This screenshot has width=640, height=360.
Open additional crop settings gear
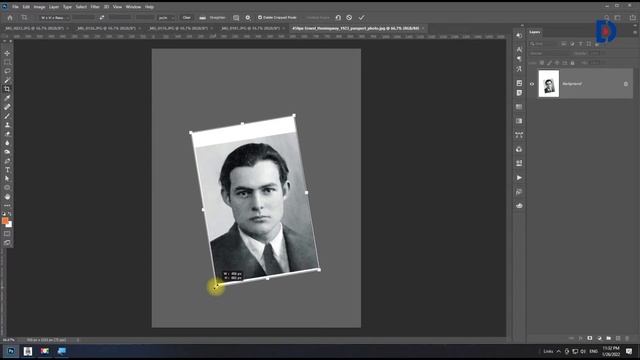pos(248,18)
